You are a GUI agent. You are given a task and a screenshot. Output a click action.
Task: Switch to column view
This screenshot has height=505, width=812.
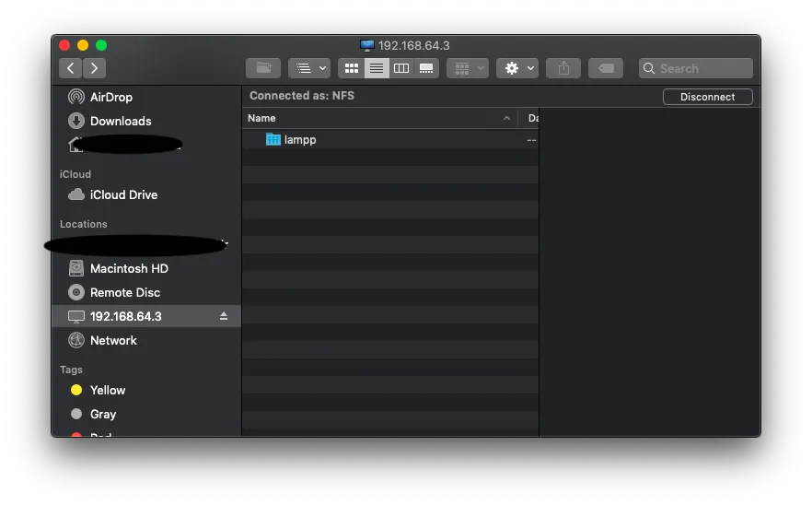(x=401, y=68)
